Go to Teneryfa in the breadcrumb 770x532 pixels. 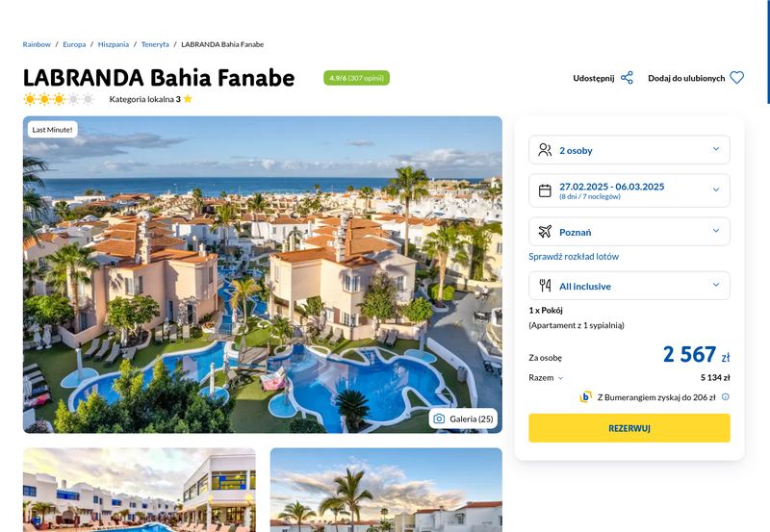pyautogui.click(x=155, y=44)
